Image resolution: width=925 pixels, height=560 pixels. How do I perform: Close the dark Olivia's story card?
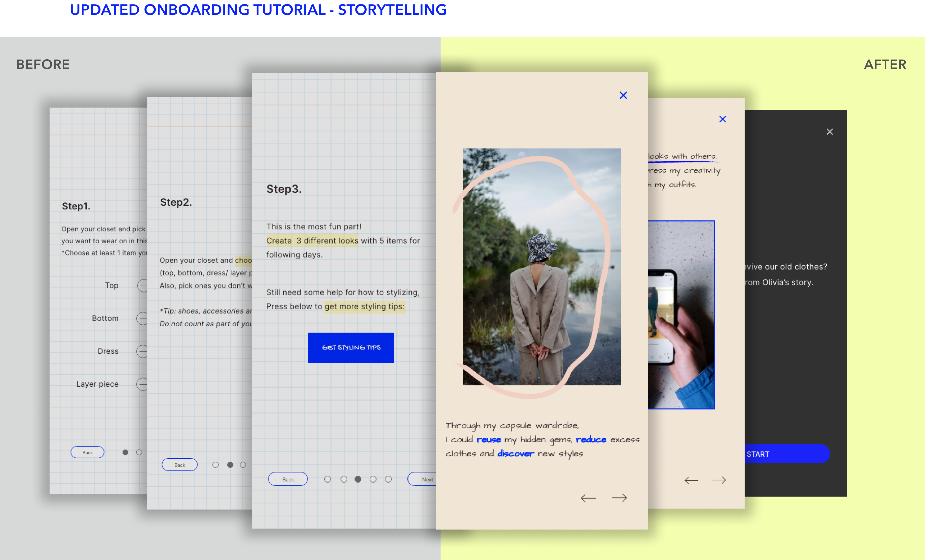(x=830, y=132)
